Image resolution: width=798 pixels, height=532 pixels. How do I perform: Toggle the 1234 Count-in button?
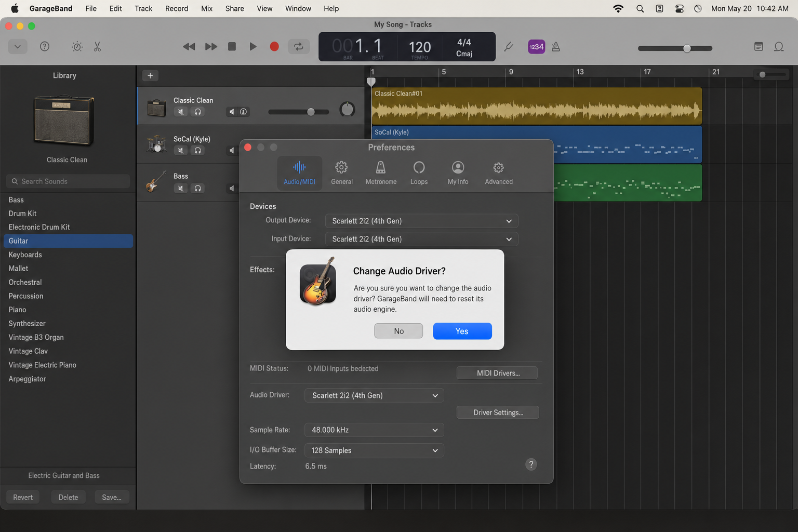tap(536, 47)
